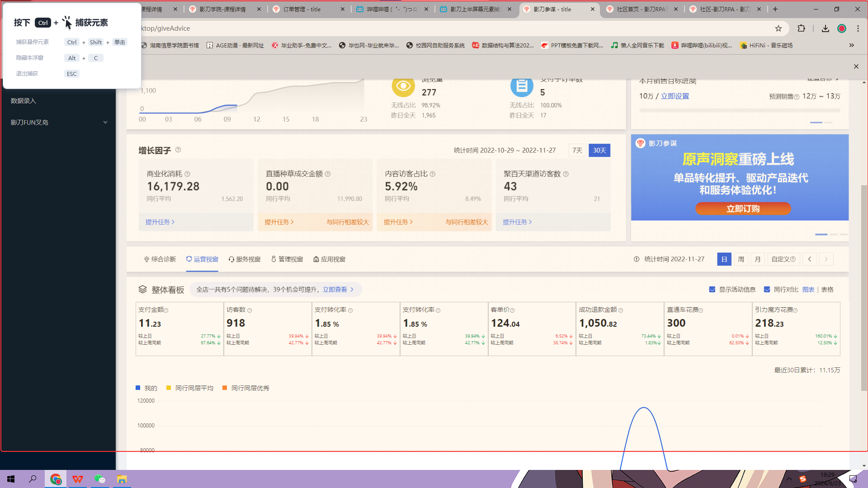868x488 pixels.
Task: Click help icon next to 支付金额
Action: [166, 310]
